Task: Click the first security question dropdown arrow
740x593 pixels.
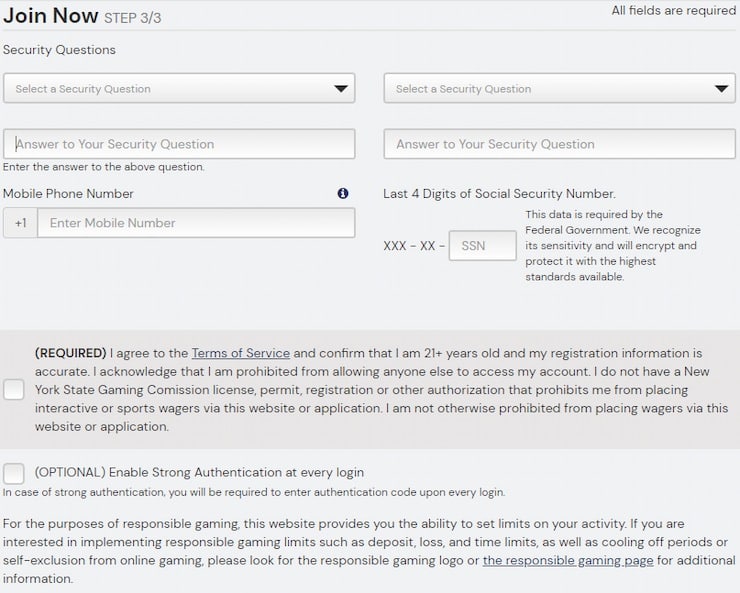Action: (x=341, y=89)
